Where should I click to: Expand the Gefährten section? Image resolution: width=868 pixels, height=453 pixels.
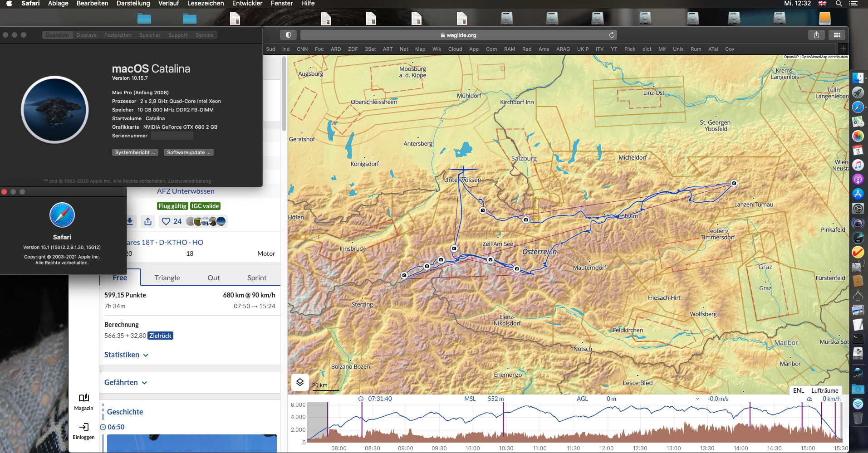(126, 382)
